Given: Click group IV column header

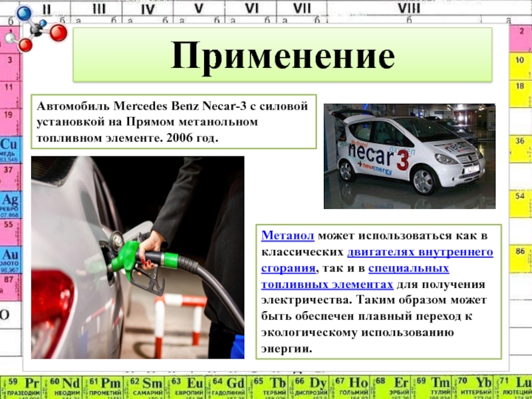Looking at the screenshot, I should coord(148,8).
